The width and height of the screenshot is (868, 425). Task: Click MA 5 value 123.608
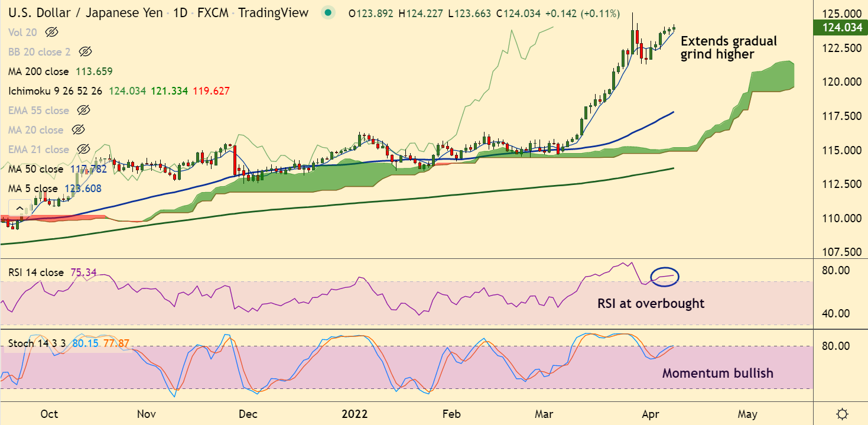(x=83, y=189)
